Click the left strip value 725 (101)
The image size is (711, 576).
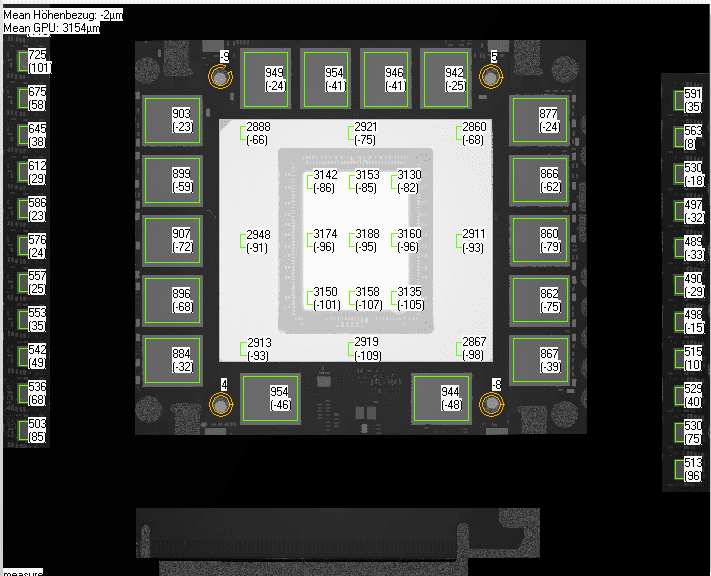click(x=39, y=61)
